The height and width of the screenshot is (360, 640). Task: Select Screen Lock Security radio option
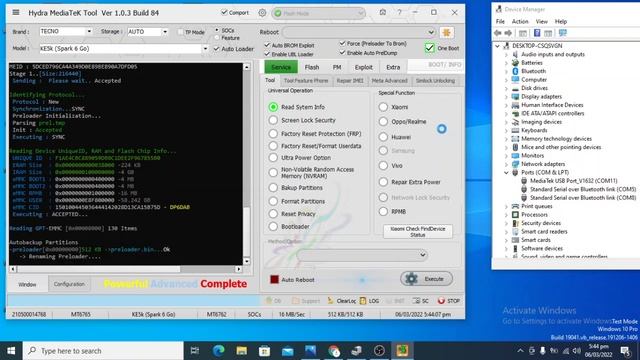click(273, 120)
